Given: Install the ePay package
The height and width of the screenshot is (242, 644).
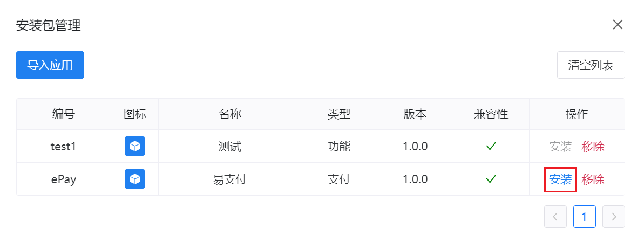Looking at the screenshot, I should (x=560, y=179).
